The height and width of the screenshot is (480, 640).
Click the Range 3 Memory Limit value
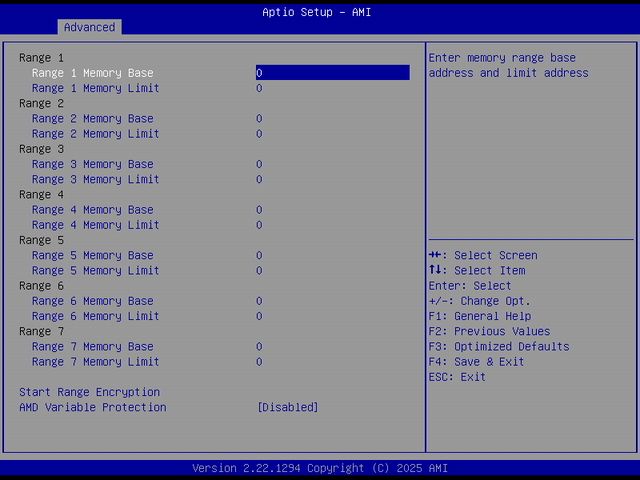click(259, 180)
